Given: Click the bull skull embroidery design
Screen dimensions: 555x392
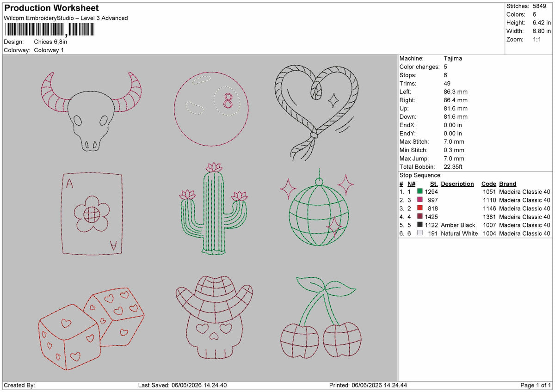Looking at the screenshot, I should click(91, 111).
